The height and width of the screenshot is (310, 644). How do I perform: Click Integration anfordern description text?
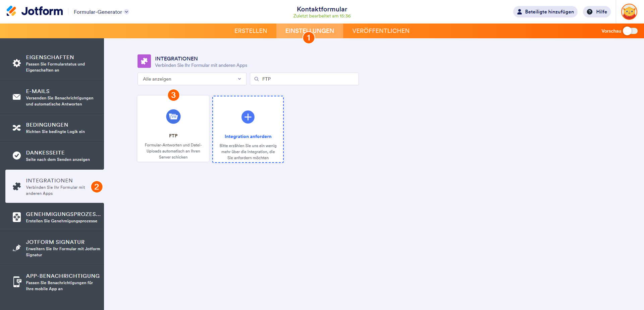coord(248,152)
